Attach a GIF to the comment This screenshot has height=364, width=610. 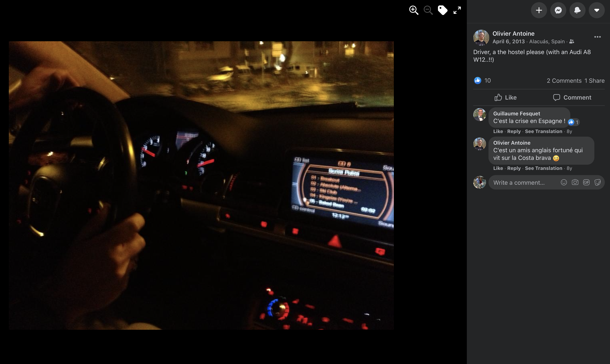tap(586, 182)
